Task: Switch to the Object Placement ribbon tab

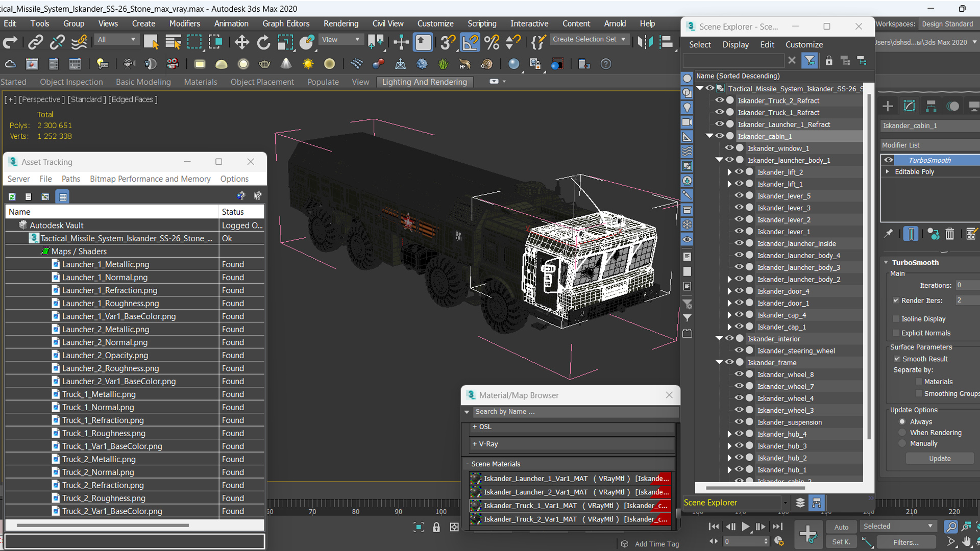Action: pos(262,82)
